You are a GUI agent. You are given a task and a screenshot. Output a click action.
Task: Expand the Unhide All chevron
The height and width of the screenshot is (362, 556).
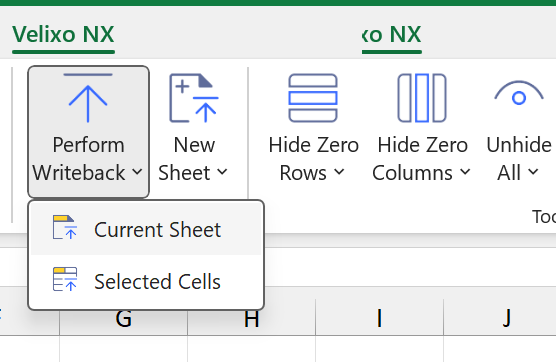pos(533,172)
